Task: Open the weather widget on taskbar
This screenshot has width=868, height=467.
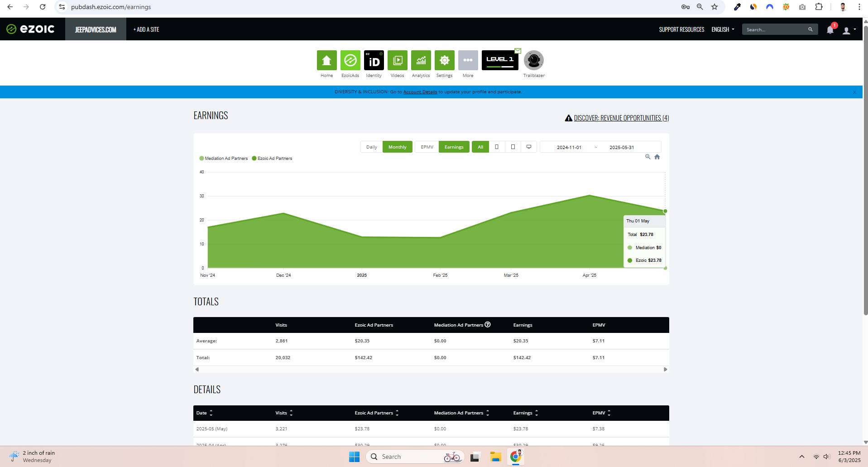Action: (x=33, y=457)
